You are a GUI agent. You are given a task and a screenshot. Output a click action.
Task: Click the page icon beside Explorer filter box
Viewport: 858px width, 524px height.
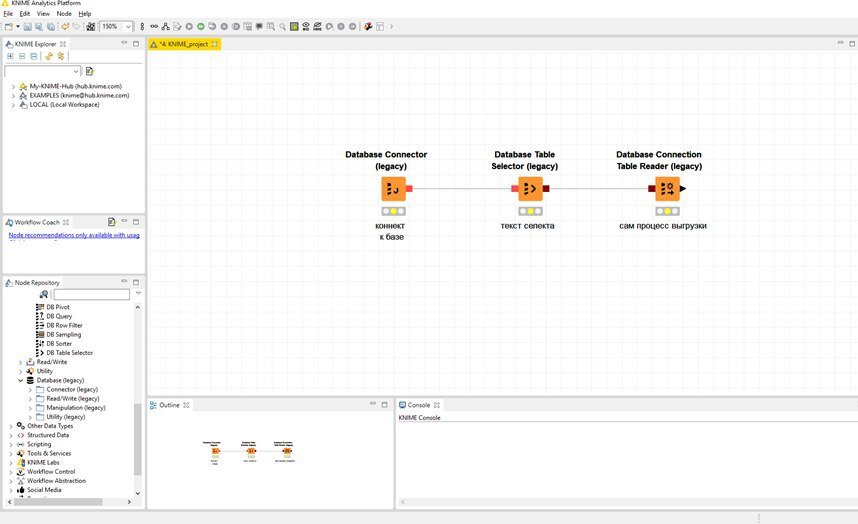click(x=90, y=71)
